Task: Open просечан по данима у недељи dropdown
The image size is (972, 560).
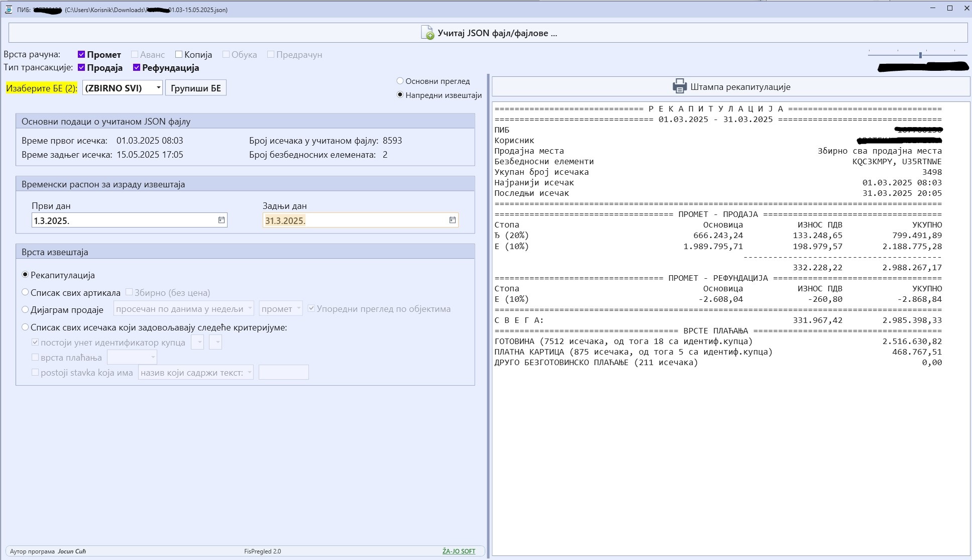Action: (184, 308)
